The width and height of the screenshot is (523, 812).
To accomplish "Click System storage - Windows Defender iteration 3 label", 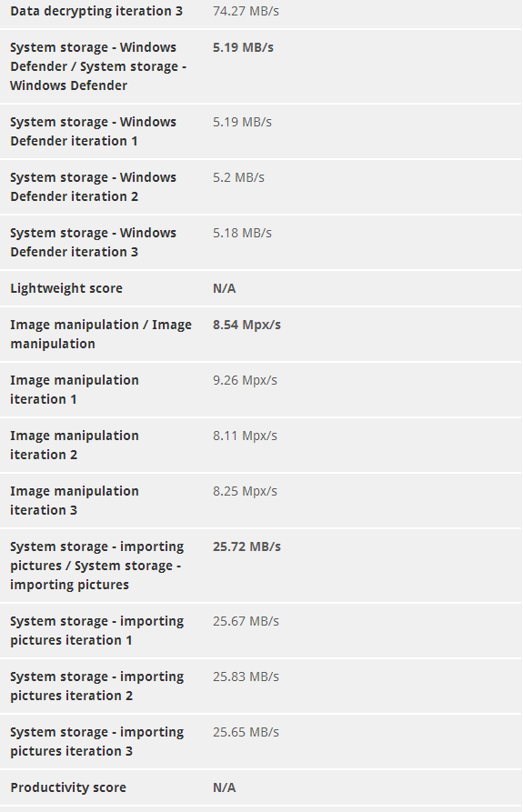I will [93, 243].
